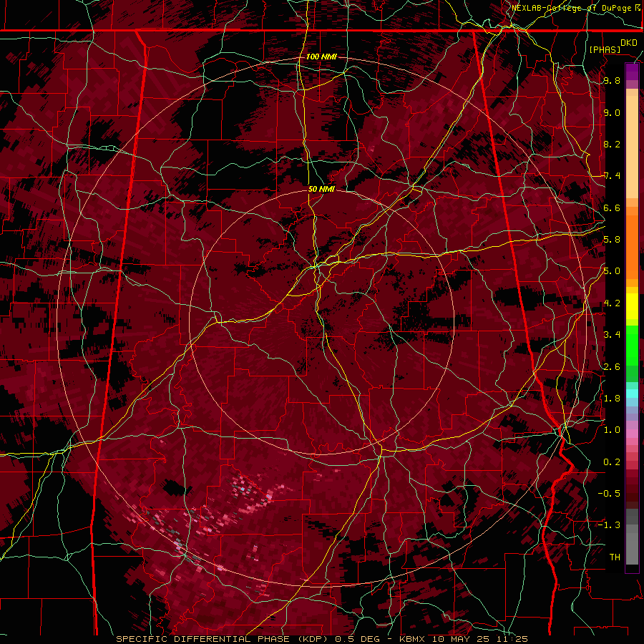This screenshot has height=644, width=644.
Task: Click the 9.0 color scale value
Action: click(x=612, y=112)
